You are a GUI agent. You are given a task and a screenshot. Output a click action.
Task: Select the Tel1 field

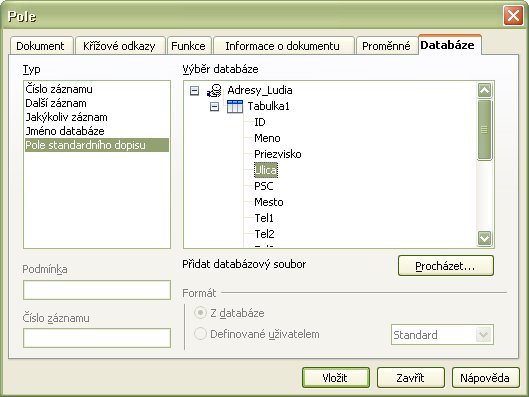(x=264, y=218)
